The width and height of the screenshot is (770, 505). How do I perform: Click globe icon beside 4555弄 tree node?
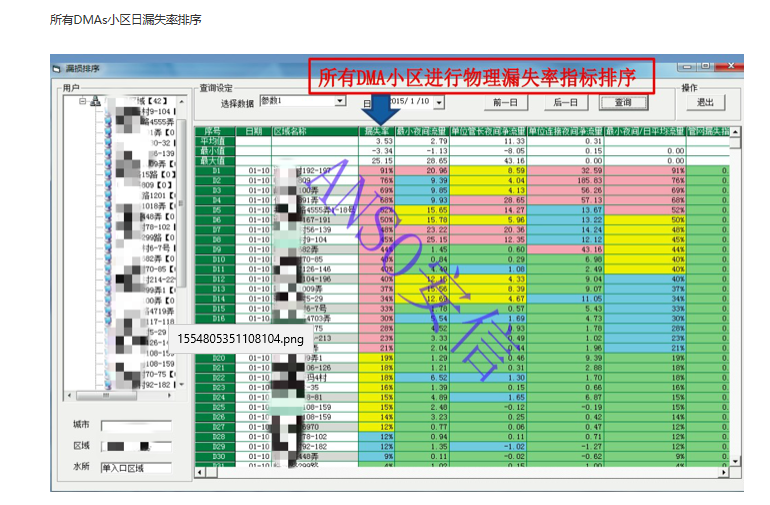(x=108, y=122)
